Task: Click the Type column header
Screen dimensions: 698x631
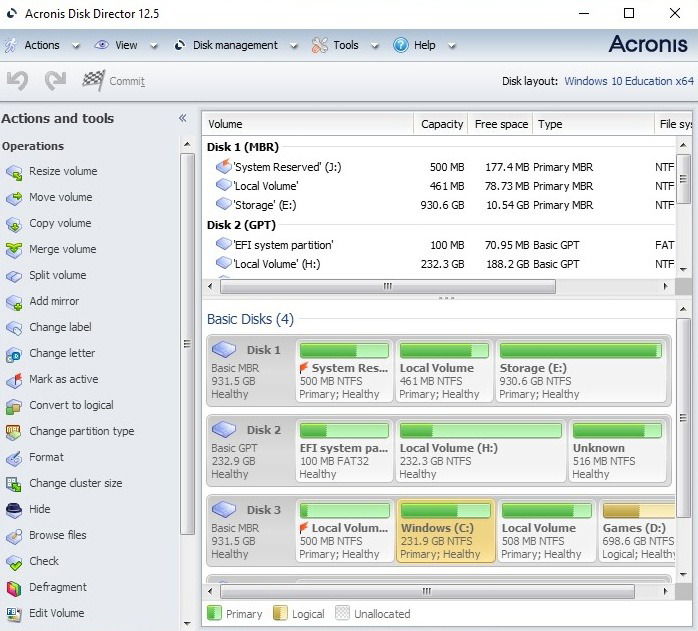Action: pyautogui.click(x=594, y=124)
